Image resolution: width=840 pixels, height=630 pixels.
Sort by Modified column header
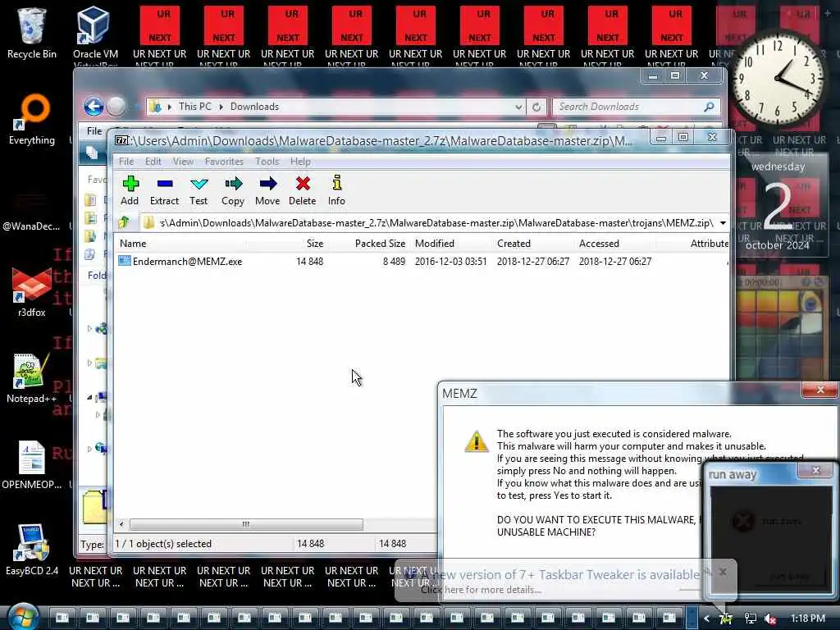pos(435,243)
